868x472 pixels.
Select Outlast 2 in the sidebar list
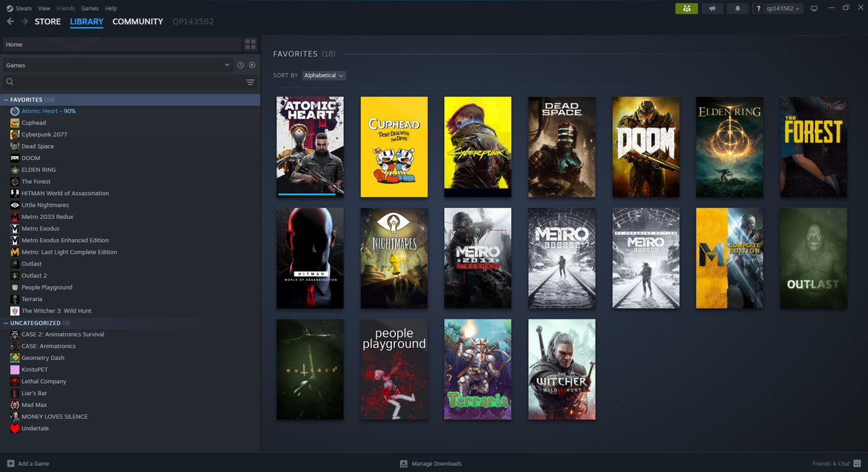(130, 275)
